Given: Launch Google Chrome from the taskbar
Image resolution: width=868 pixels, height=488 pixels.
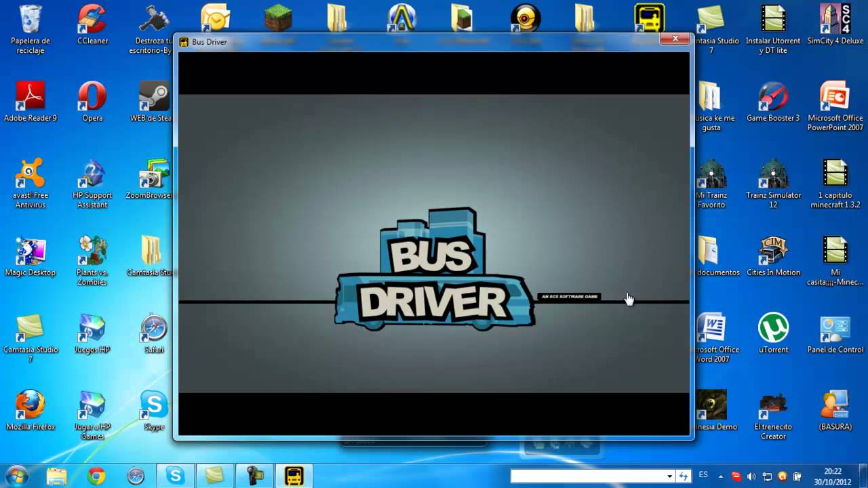Looking at the screenshot, I should pos(96,476).
